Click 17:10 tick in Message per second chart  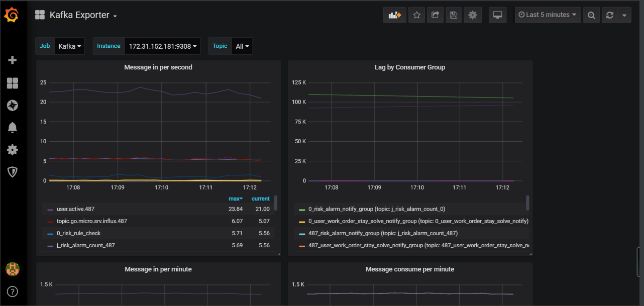(161, 187)
